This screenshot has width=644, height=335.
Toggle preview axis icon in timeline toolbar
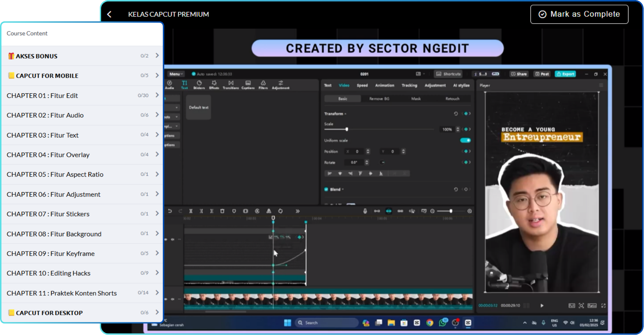coord(412,211)
